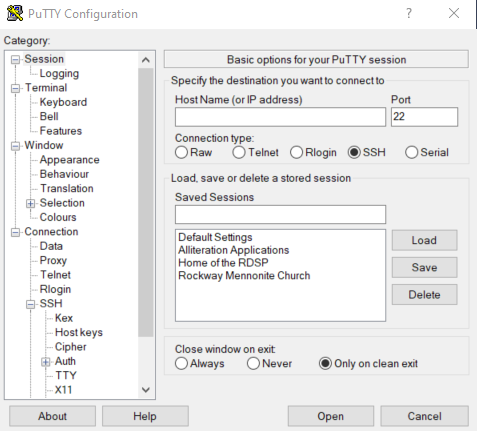The image size is (477, 431).
Task: Open the Colours category
Action: (x=58, y=217)
